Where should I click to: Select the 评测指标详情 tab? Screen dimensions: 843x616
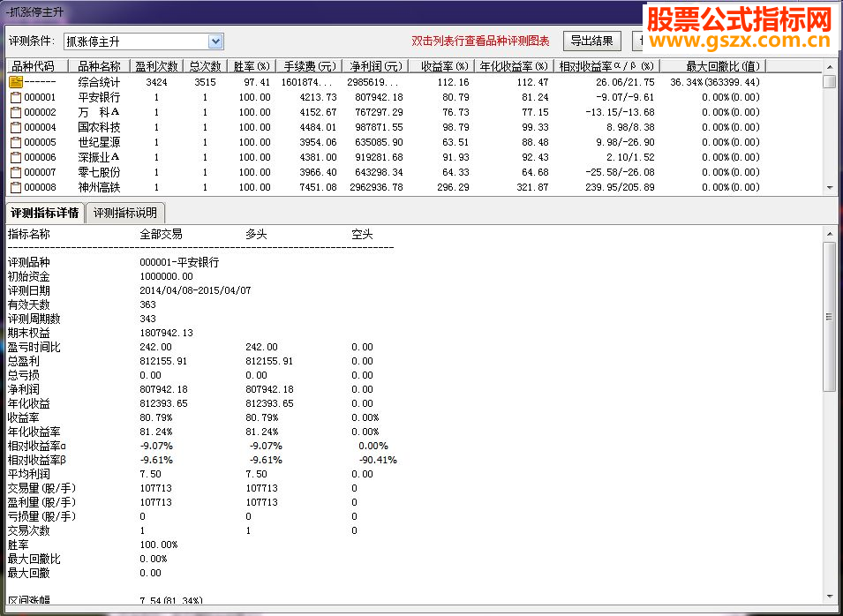(45, 213)
